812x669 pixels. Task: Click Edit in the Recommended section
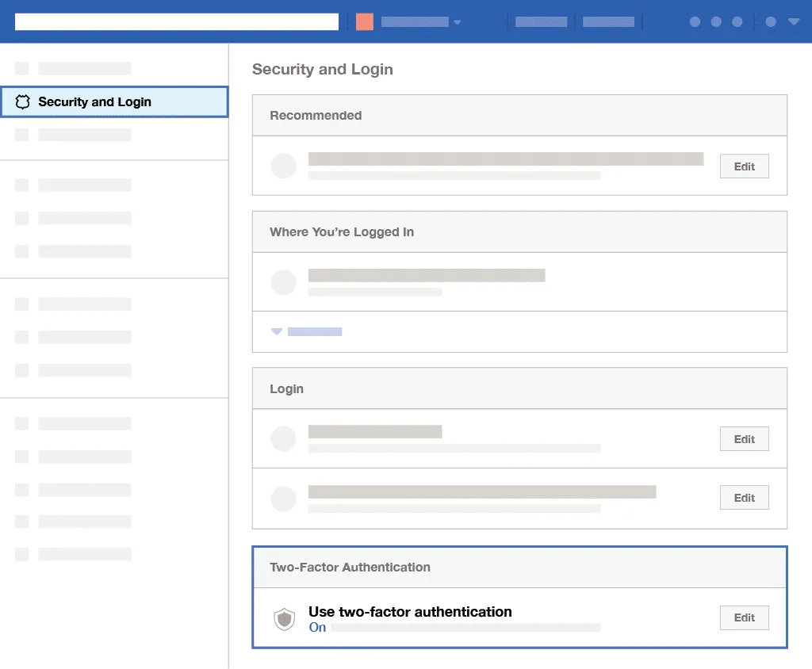point(744,166)
